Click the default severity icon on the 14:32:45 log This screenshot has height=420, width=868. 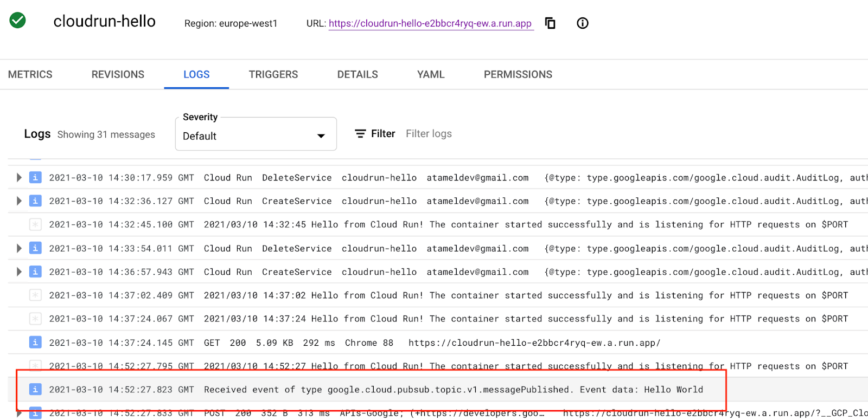point(35,224)
